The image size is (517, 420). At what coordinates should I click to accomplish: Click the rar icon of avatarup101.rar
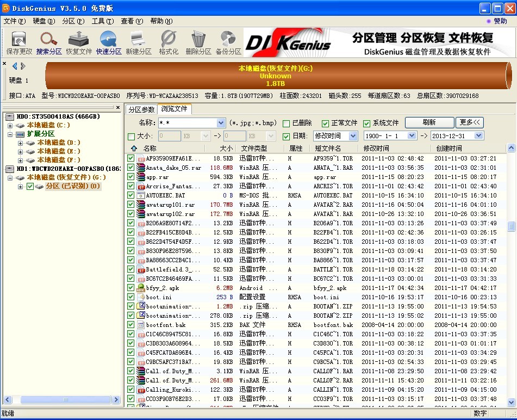click(141, 205)
